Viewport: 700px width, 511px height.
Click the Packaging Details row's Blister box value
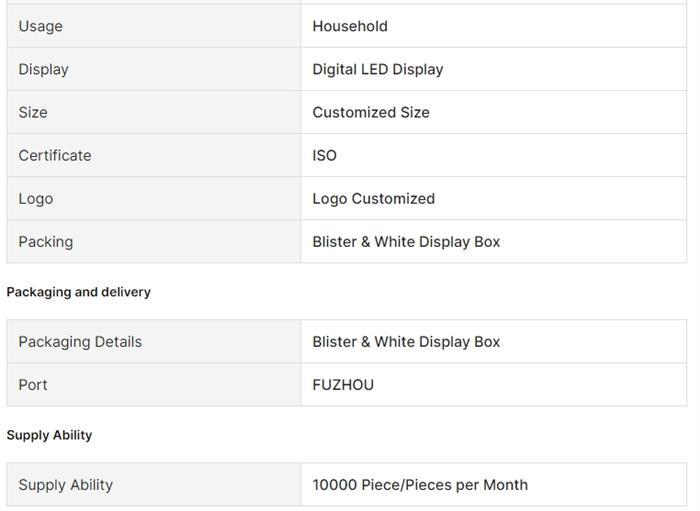coord(406,341)
